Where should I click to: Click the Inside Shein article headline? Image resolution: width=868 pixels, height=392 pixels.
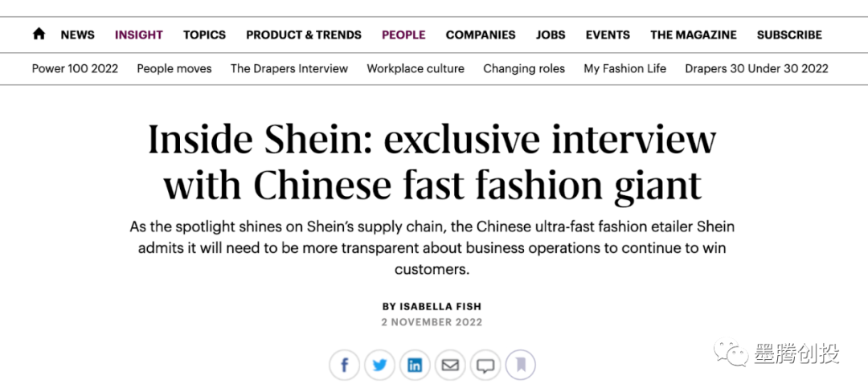coord(432,162)
